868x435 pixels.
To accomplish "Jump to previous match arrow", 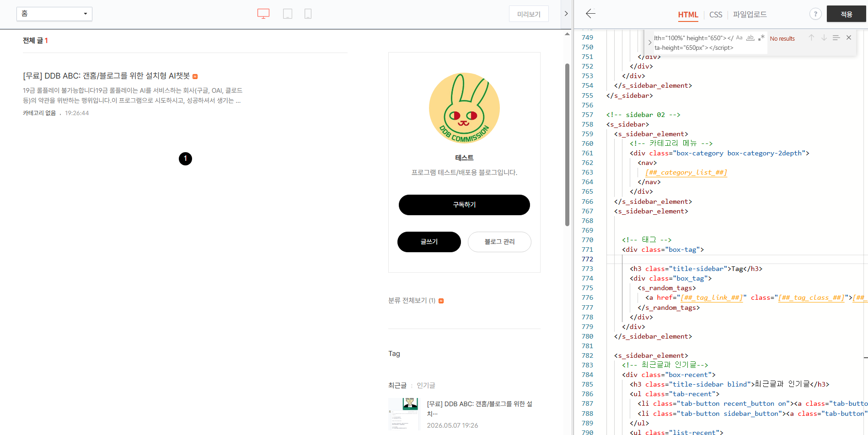I will (811, 38).
